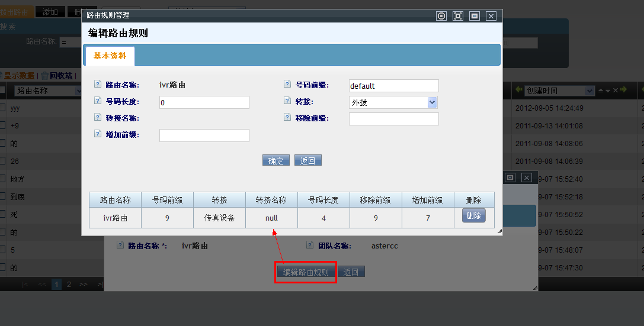Screen dimensions: 644x326
Task: Go to page 2 in pagination
Action: (69, 284)
